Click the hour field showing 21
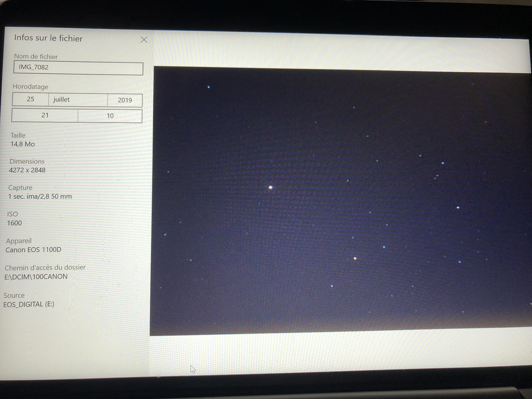The width and height of the screenshot is (532, 399). 45,115
